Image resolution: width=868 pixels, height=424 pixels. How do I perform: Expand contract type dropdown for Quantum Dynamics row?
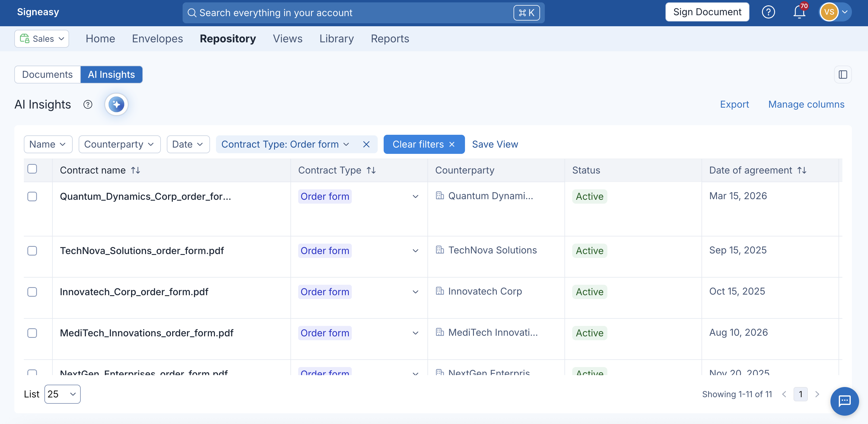pyautogui.click(x=416, y=196)
